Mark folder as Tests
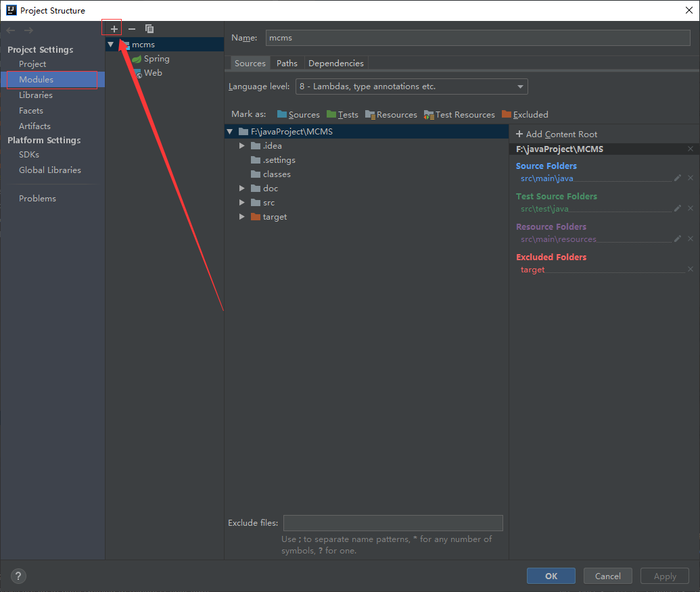700x592 pixels. (342, 115)
